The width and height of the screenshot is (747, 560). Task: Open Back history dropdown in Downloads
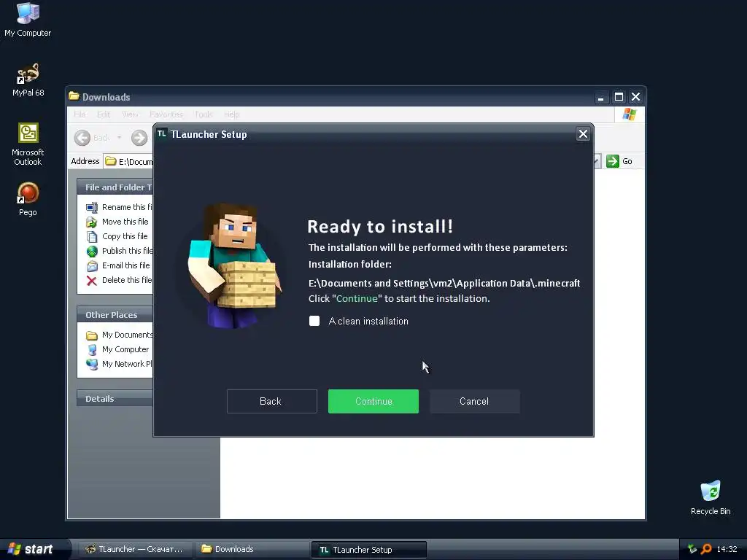point(119,138)
